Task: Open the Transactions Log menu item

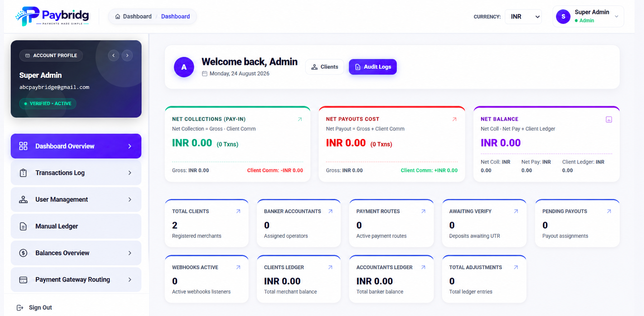Action: click(76, 173)
